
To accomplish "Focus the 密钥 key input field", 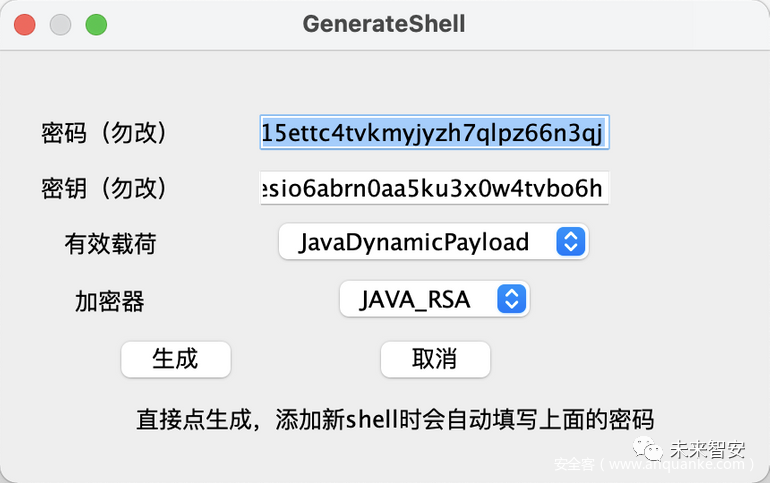I will (433, 189).
